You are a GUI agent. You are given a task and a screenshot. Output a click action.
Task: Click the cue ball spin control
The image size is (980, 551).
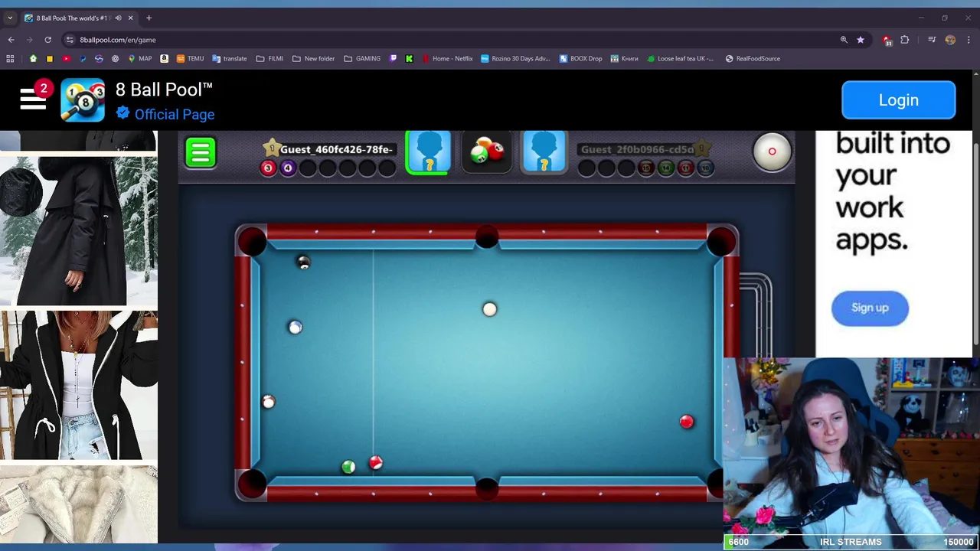tap(772, 152)
